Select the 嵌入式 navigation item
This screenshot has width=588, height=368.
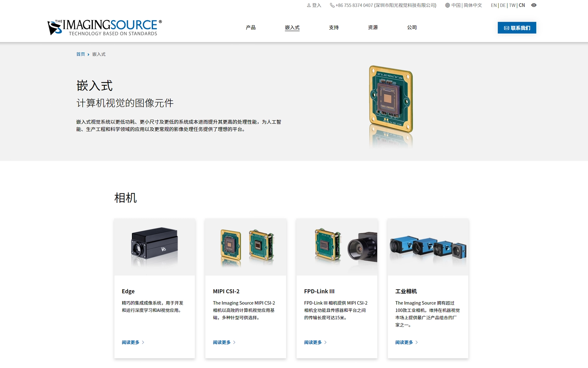click(x=292, y=28)
